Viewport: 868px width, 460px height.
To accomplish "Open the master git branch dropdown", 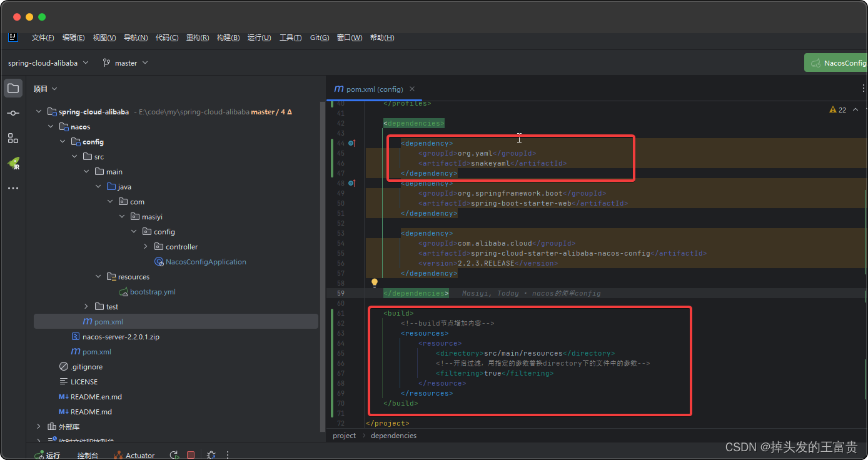I will [125, 63].
